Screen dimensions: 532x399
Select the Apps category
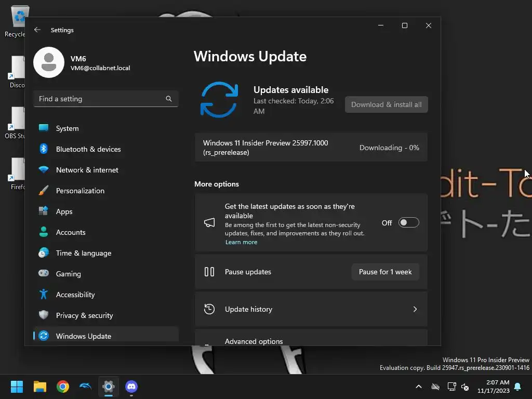click(106, 211)
